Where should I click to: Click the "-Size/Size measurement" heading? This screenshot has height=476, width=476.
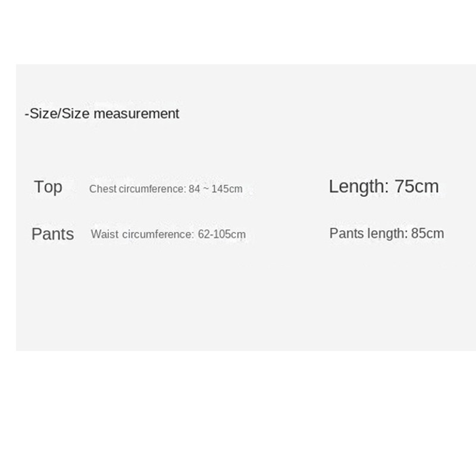click(x=102, y=114)
